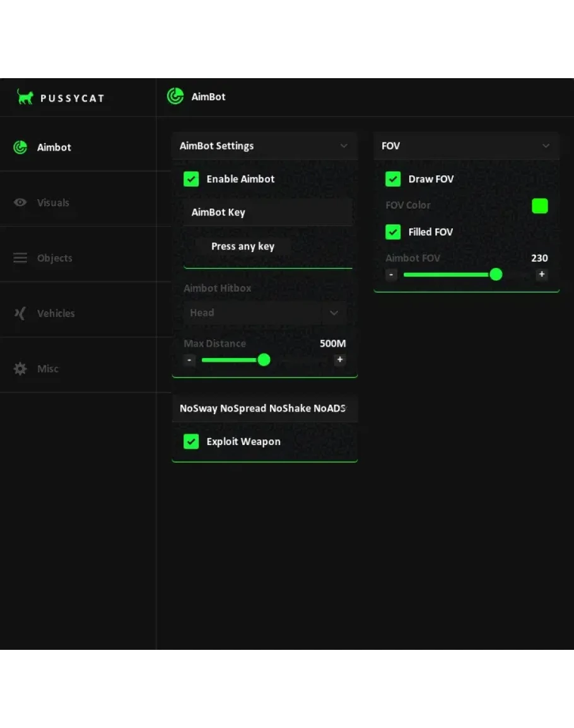Image resolution: width=574 pixels, height=728 pixels.
Task: Click the green cat logo icon
Action: tap(25, 97)
